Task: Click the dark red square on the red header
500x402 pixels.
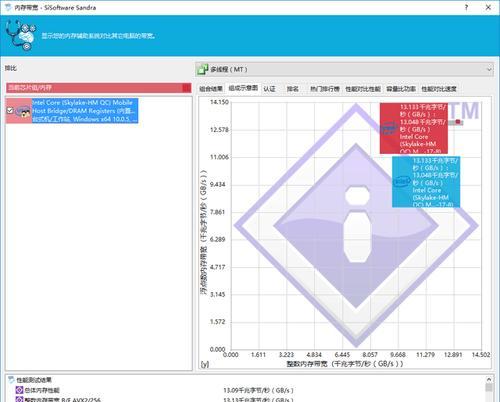Action: [x=187, y=88]
